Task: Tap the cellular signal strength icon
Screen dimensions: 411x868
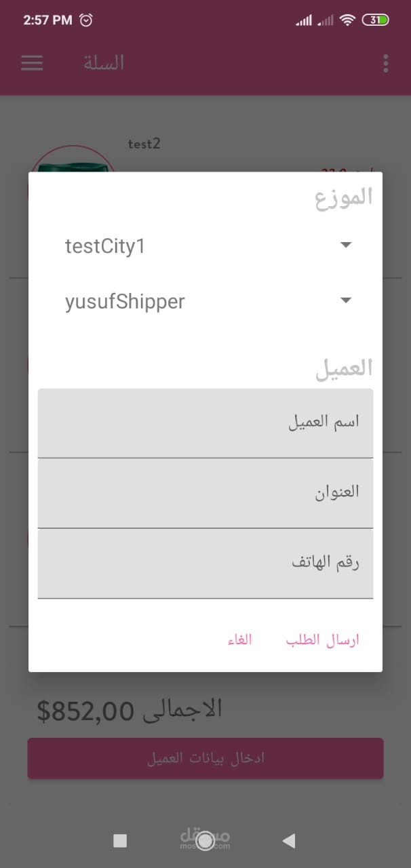Action: coord(304,21)
